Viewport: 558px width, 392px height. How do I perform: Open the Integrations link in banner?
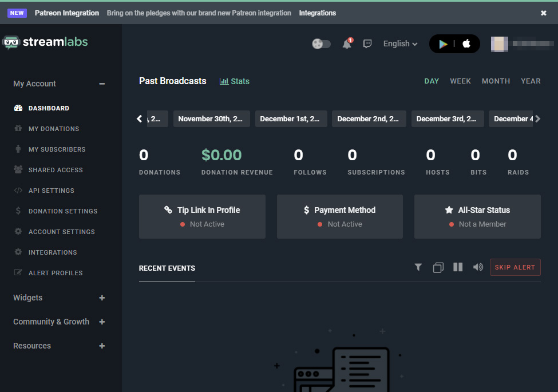(x=318, y=13)
